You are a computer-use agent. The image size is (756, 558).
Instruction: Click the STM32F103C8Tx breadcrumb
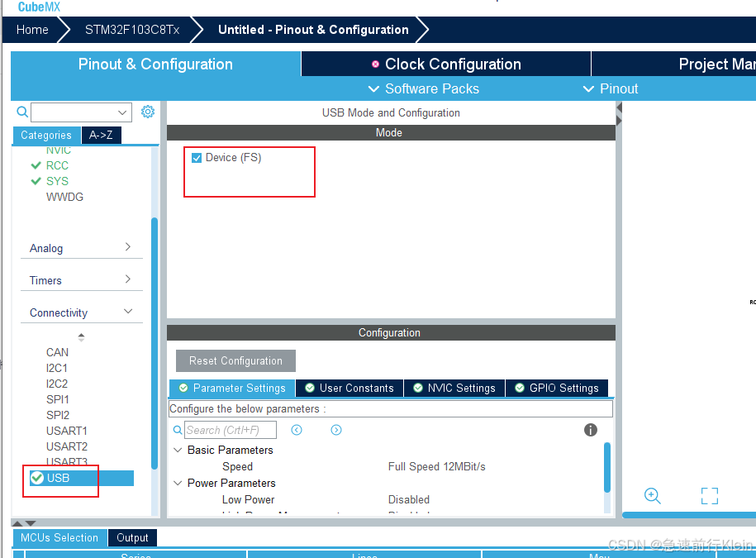(132, 30)
